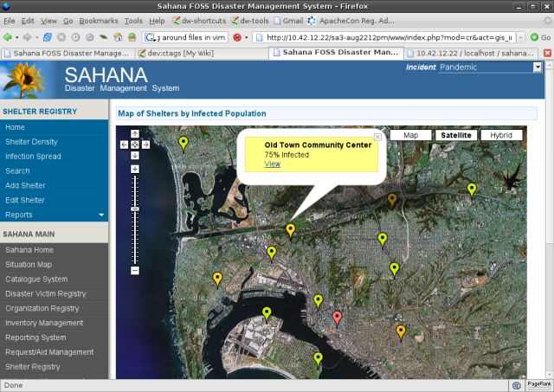This screenshot has width=554, height=392.
Task: Switch map to Satellite view
Action: click(455, 135)
